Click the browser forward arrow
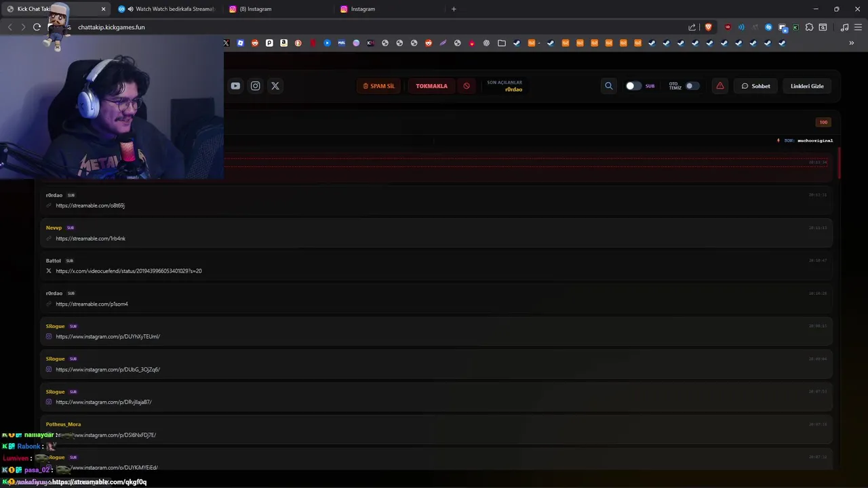The image size is (868, 488). [23, 27]
